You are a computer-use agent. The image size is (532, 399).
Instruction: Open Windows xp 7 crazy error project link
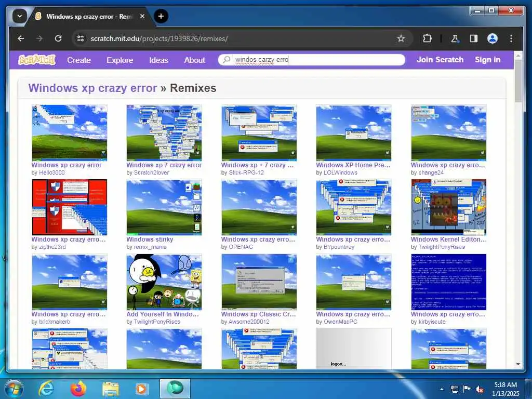point(164,165)
